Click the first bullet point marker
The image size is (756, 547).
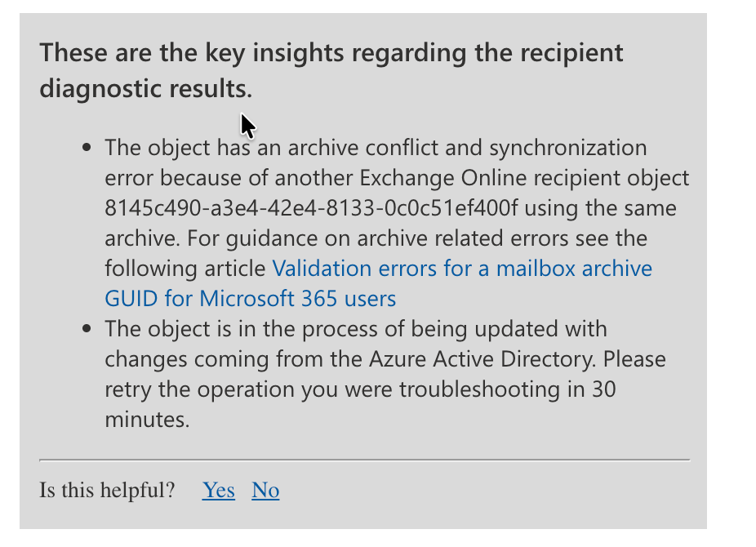(87, 149)
